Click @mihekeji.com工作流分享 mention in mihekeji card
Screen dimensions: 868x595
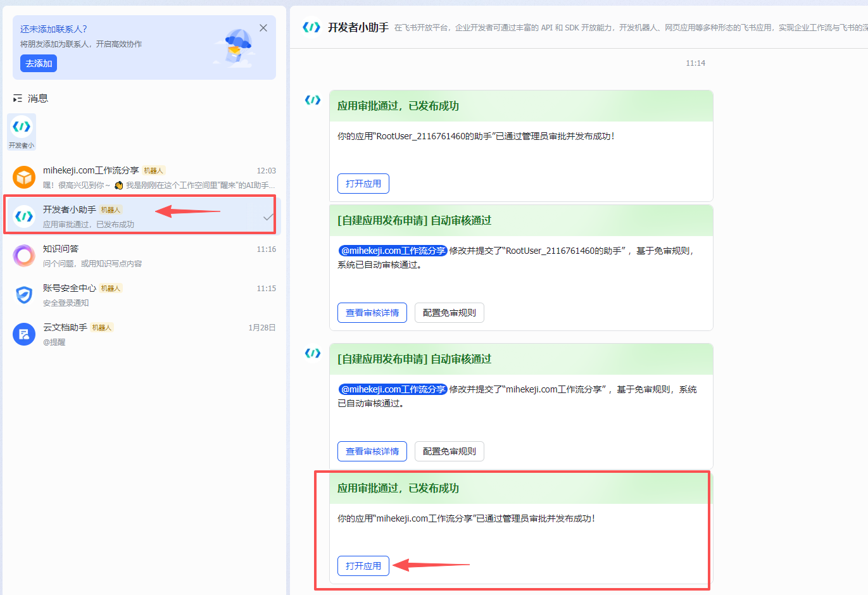click(393, 389)
